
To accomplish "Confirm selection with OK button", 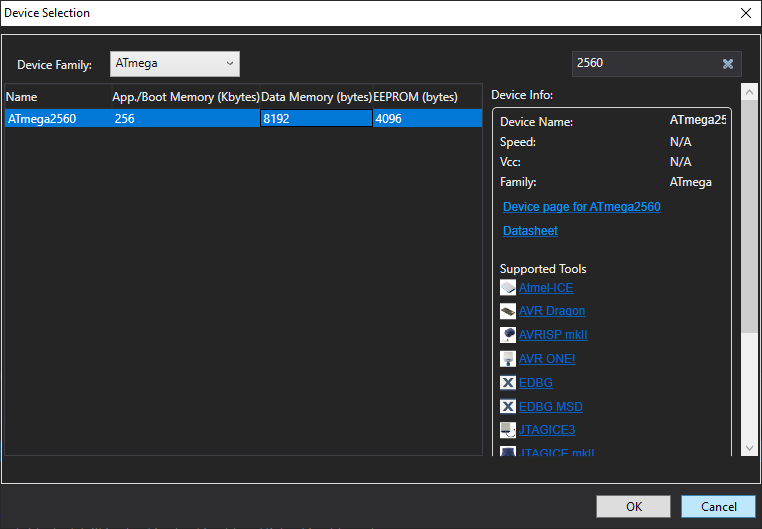I will tap(633, 507).
